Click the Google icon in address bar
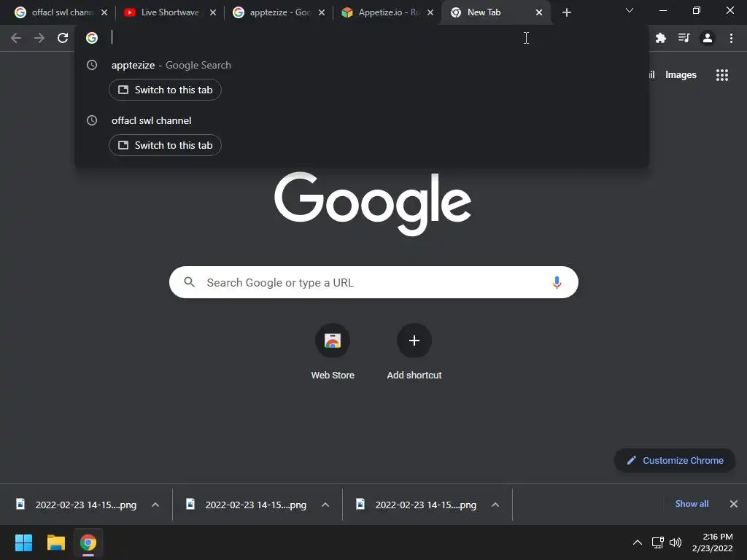Image resolution: width=747 pixels, height=560 pixels. [92, 38]
